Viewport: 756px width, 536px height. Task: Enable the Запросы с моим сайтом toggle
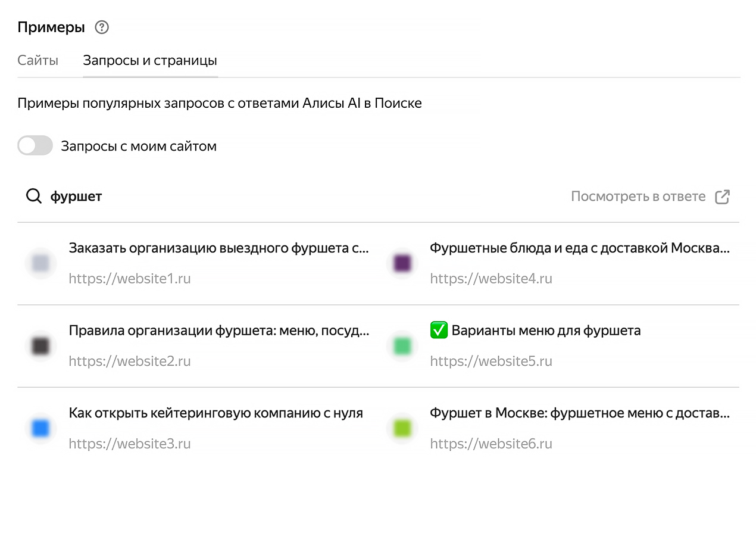(x=35, y=146)
